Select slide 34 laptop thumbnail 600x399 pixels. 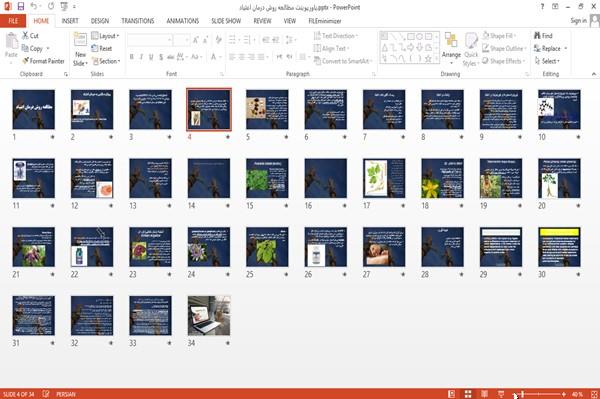point(209,316)
